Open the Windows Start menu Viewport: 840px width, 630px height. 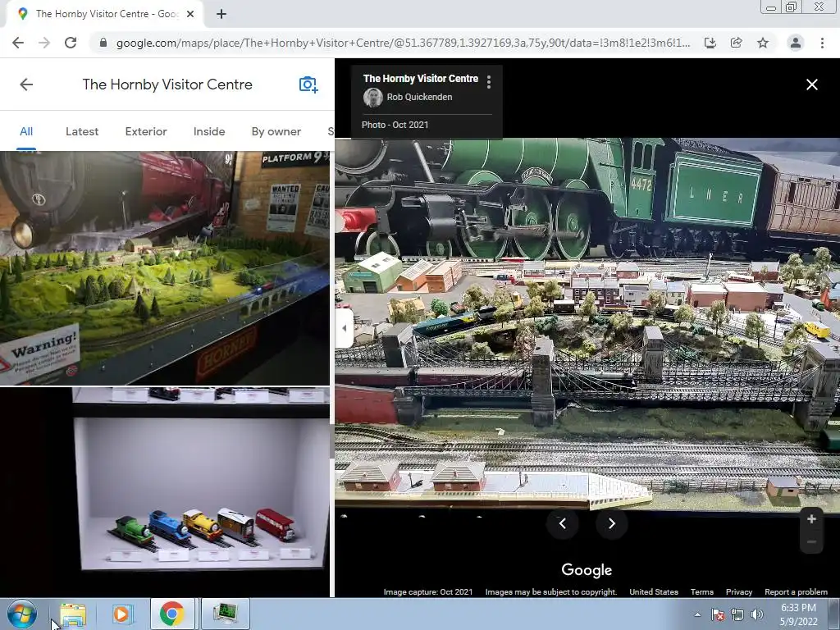click(x=22, y=614)
